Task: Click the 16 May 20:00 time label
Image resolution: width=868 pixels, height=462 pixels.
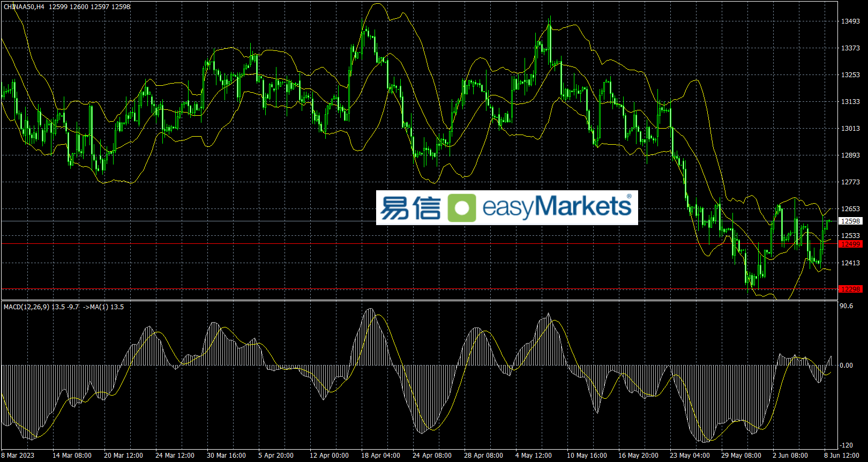Action: 638,456
